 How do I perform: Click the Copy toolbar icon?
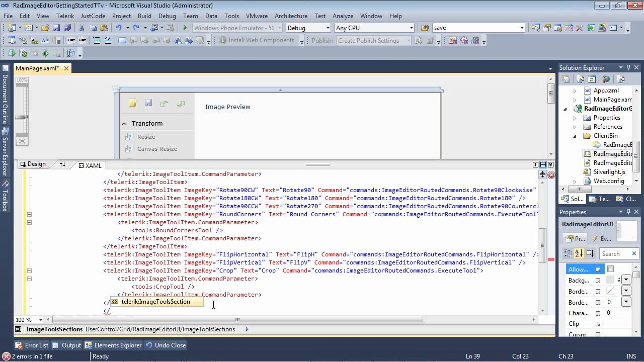[93, 28]
